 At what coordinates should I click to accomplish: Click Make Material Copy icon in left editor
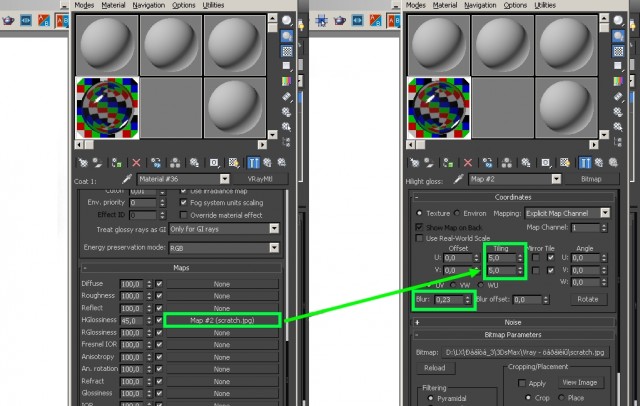156,163
